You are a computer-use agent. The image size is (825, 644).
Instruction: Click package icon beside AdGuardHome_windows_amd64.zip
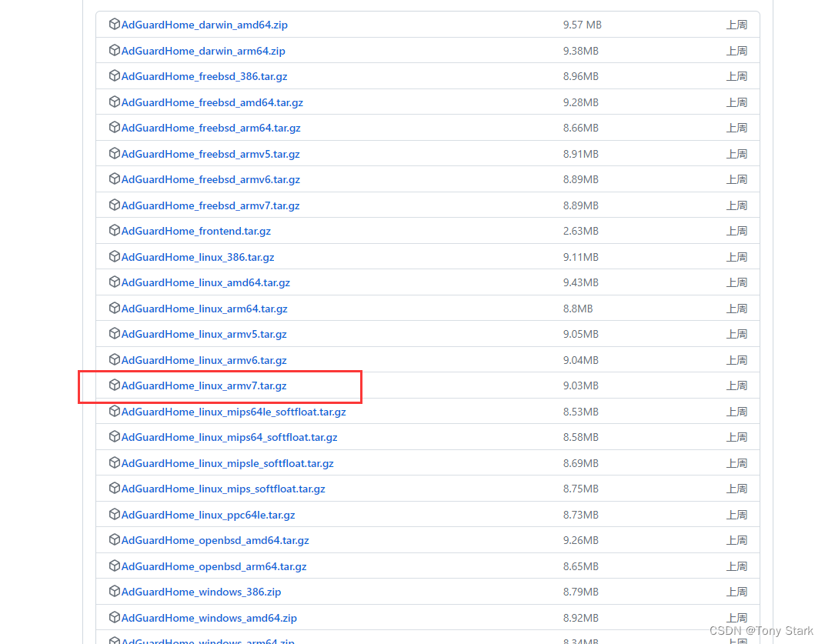114,617
